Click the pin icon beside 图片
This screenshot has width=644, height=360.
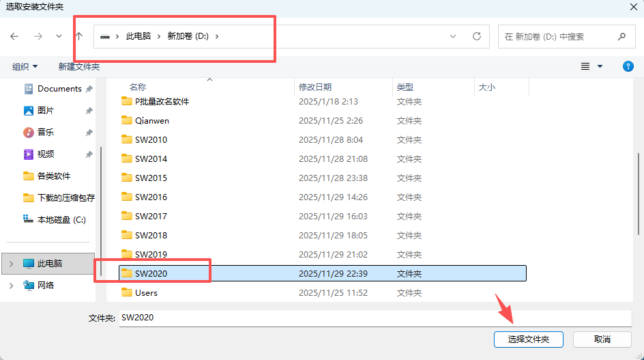coord(89,111)
